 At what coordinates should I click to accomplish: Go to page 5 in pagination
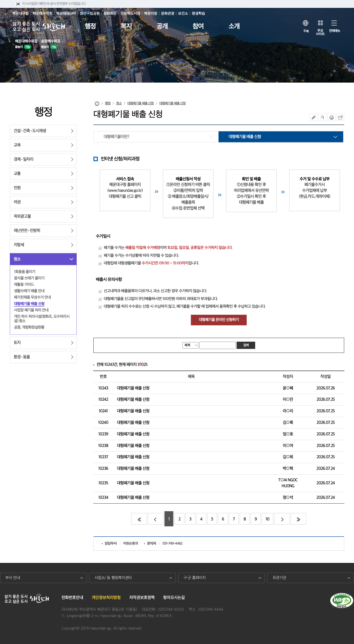[212, 519]
